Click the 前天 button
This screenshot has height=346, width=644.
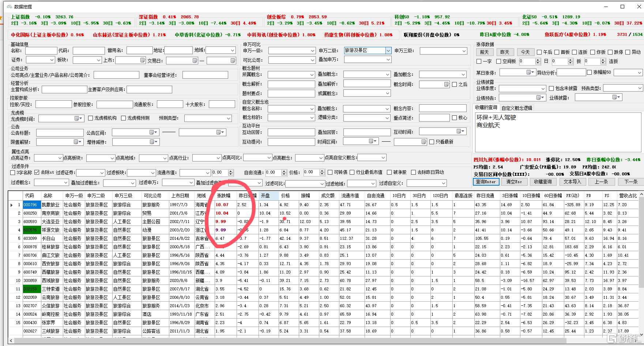[x=484, y=52]
